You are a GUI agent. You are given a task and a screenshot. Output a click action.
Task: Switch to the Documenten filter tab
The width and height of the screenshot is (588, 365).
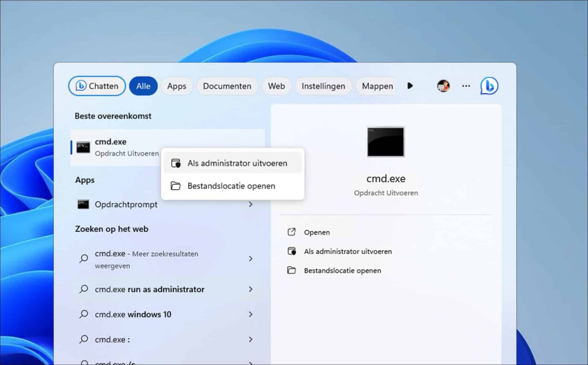[227, 86]
